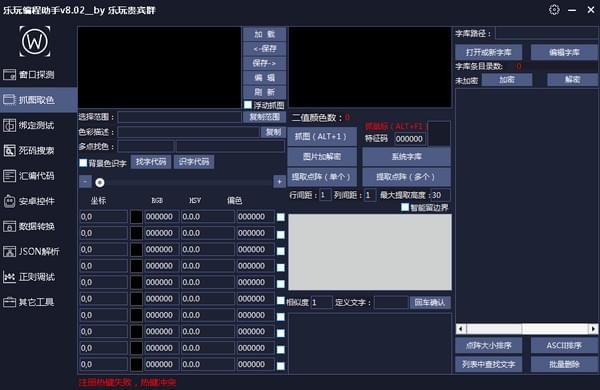Click 复制 next to 色彩描述

point(273,132)
